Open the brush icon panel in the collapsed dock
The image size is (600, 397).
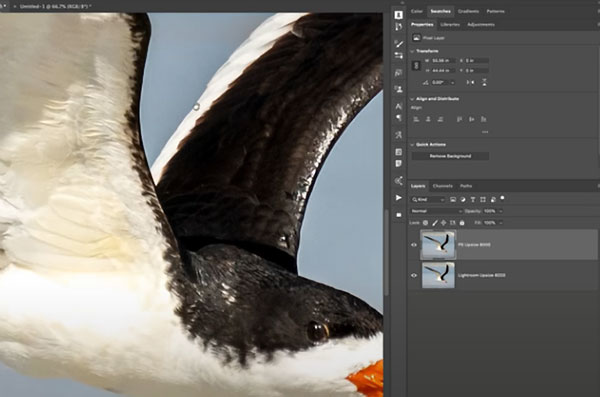(399, 44)
